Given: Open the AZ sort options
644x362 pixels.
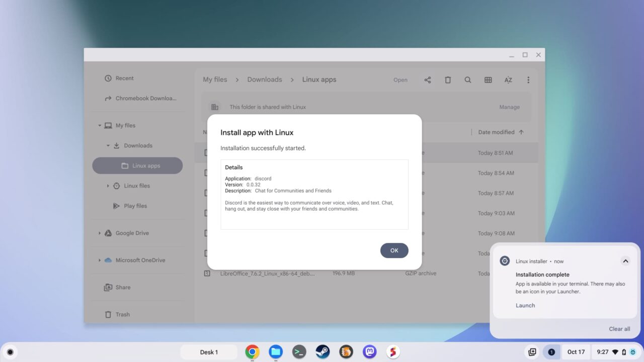Looking at the screenshot, I should [508, 80].
